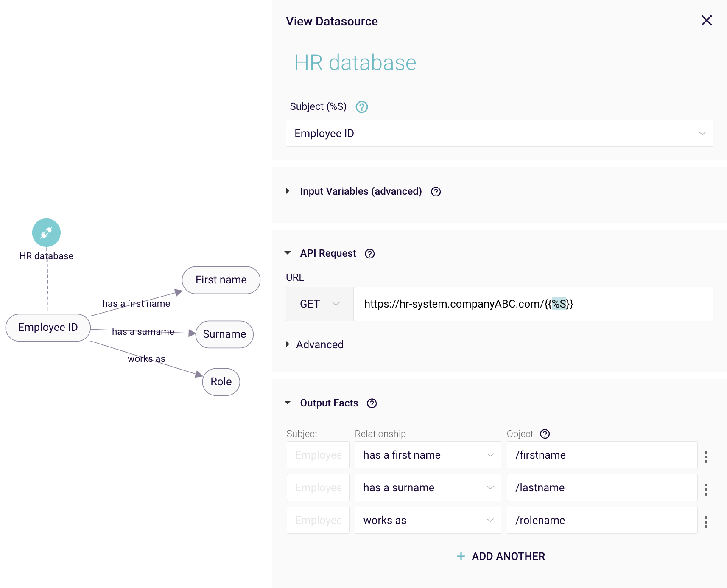This screenshot has height=588, width=727.
Task: Collapse the API Request section
Action: pos(288,253)
